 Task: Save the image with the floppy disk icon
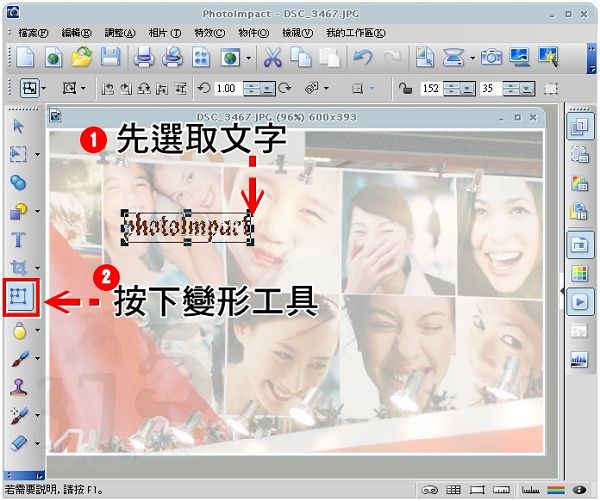tap(110, 57)
